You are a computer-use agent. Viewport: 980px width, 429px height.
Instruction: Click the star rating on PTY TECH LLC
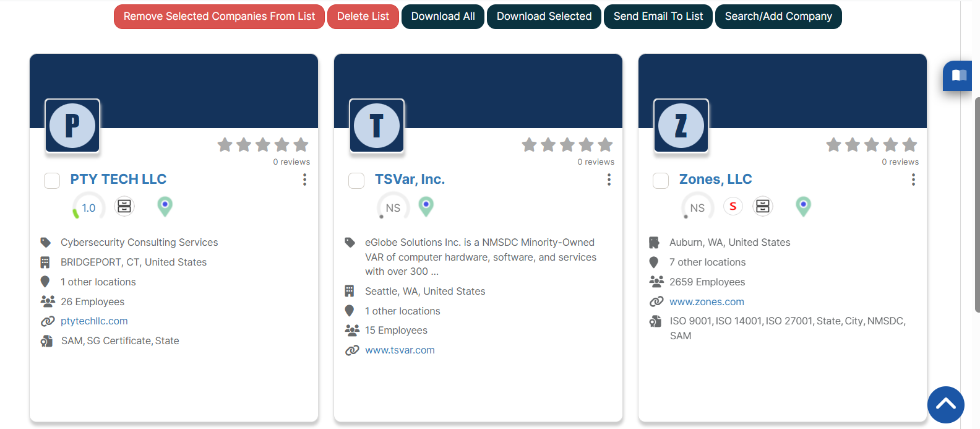click(x=263, y=145)
